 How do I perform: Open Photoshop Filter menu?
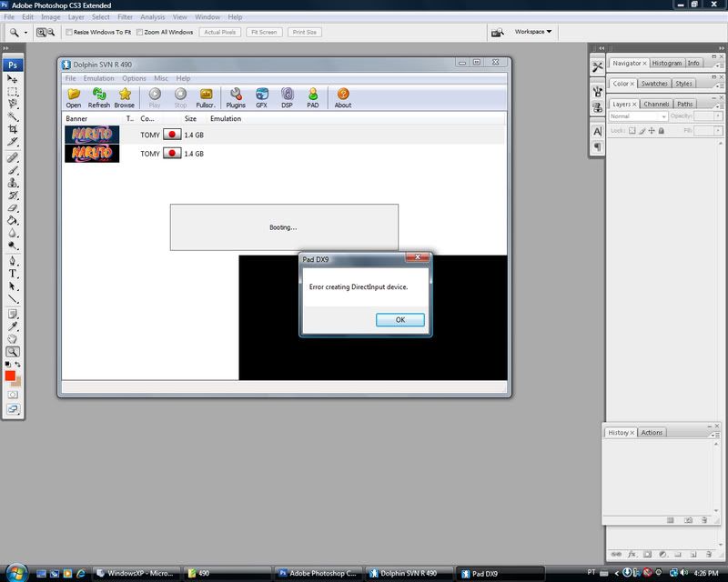pyautogui.click(x=125, y=17)
